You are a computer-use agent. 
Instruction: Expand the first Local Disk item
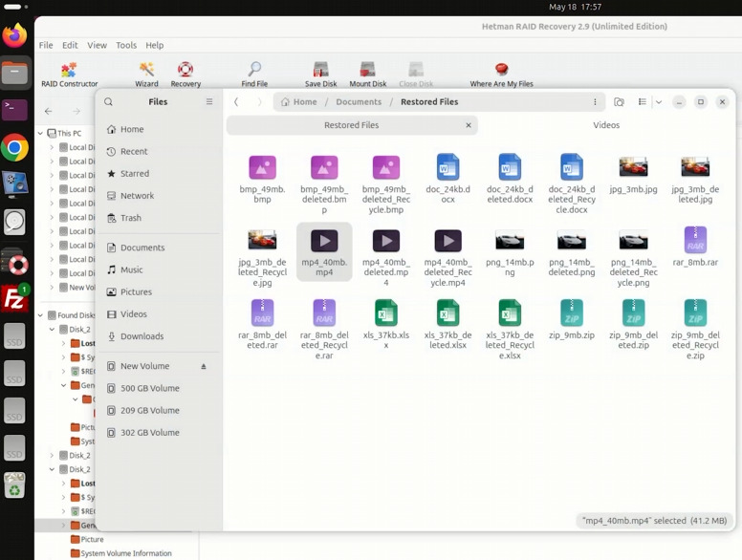52,147
